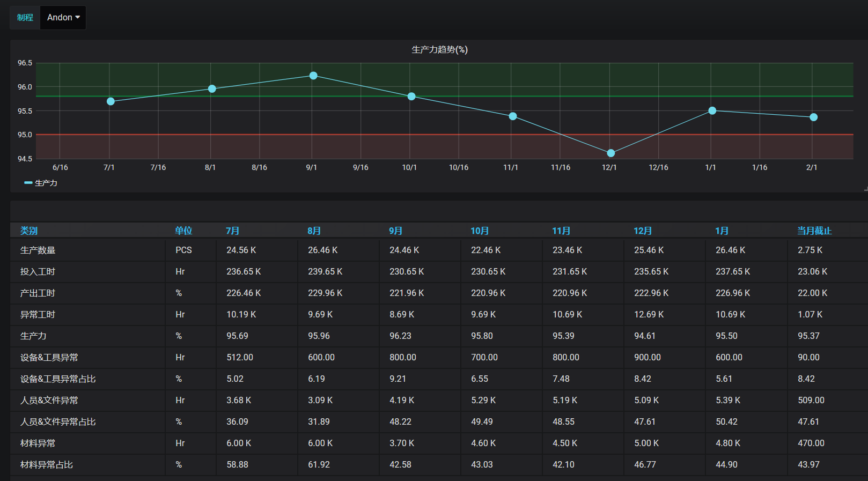
Task: Click the chart data point at 1/1
Action: (x=712, y=111)
